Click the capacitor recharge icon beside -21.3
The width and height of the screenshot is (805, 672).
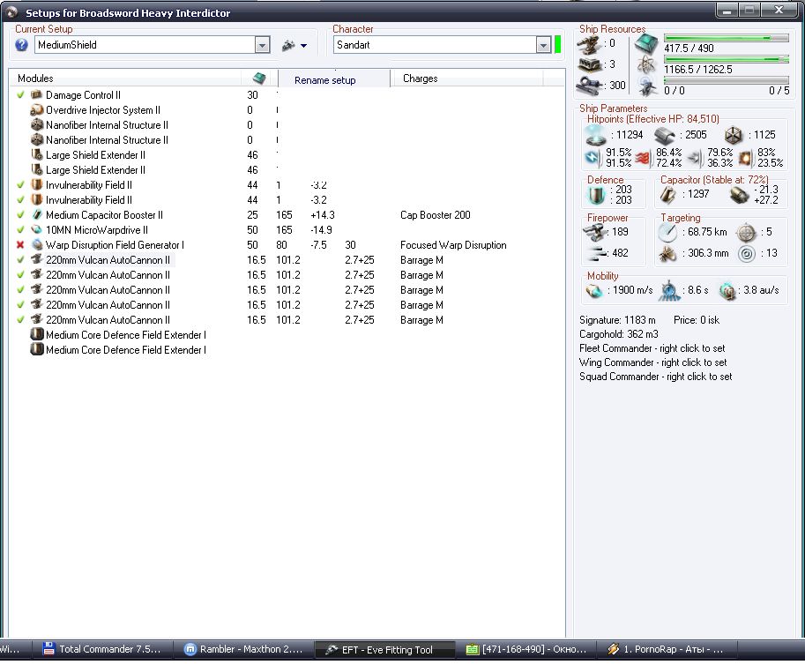click(x=739, y=195)
